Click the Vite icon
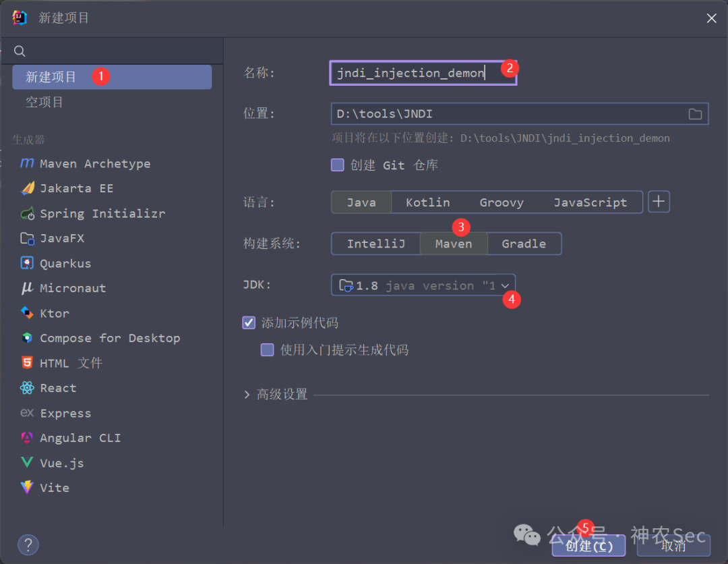This screenshot has height=564, width=728. coord(28,487)
